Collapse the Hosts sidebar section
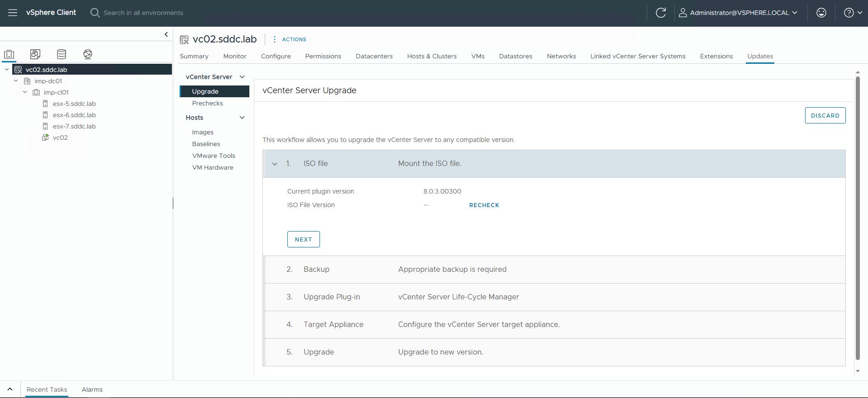868x398 pixels. (242, 118)
